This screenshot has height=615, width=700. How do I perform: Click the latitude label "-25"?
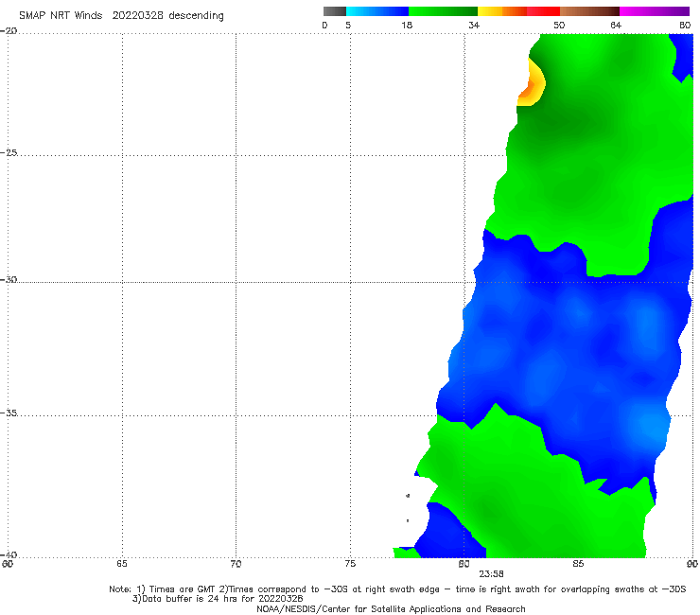coord(9,152)
